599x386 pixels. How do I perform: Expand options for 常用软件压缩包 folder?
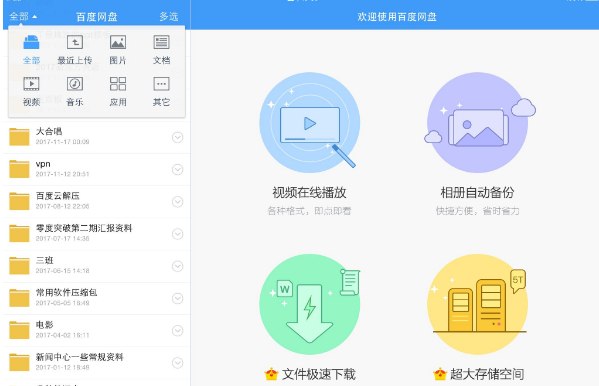[x=178, y=298]
